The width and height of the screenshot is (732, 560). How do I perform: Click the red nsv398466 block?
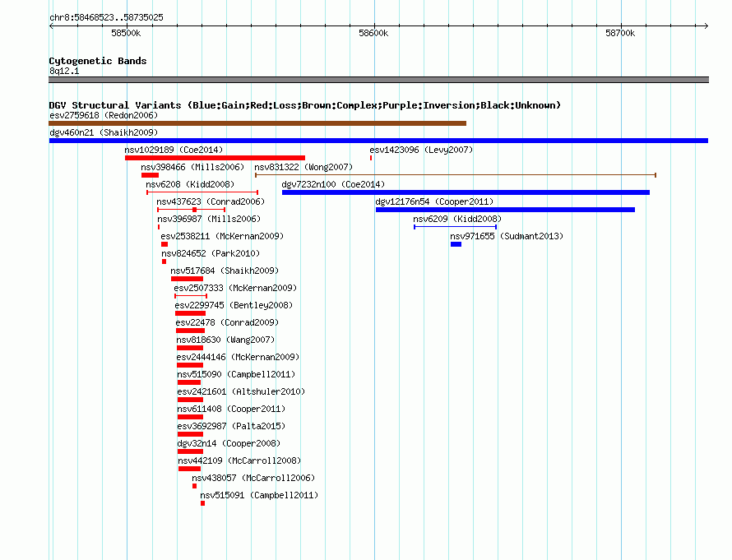[x=151, y=175]
